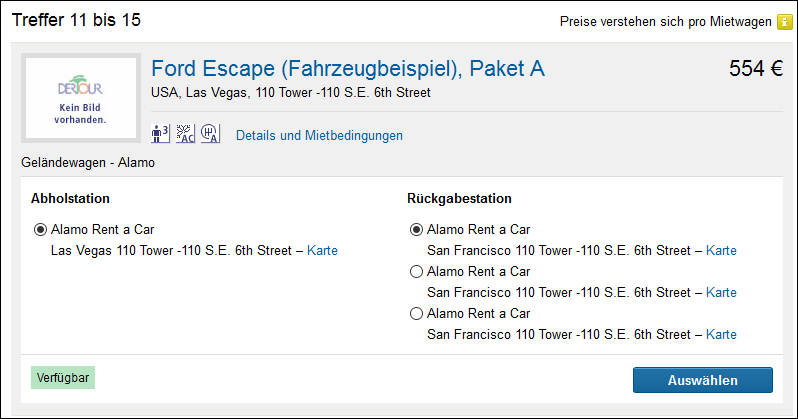Click the green Verfügbar availability badge
The width and height of the screenshot is (798, 419).
coord(63,379)
